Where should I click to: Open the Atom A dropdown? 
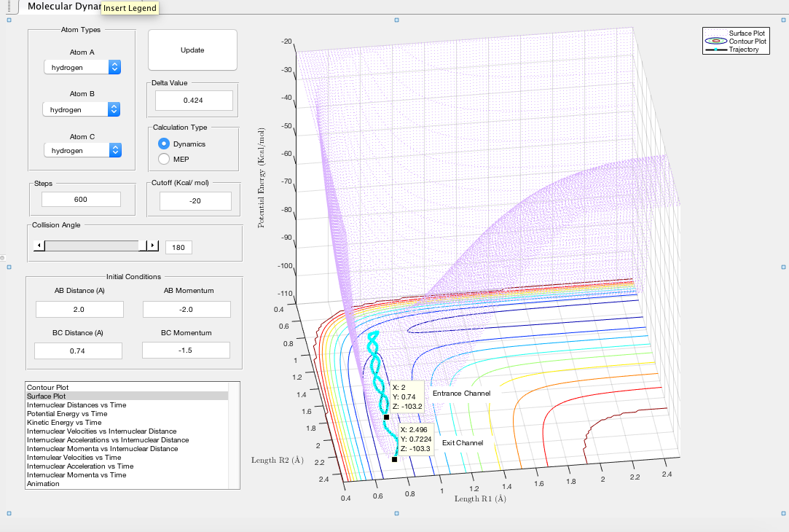tap(82, 67)
